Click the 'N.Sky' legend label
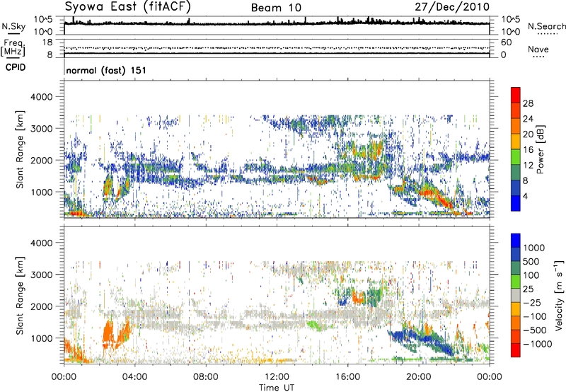The height and width of the screenshot is (392, 566). 13,26
